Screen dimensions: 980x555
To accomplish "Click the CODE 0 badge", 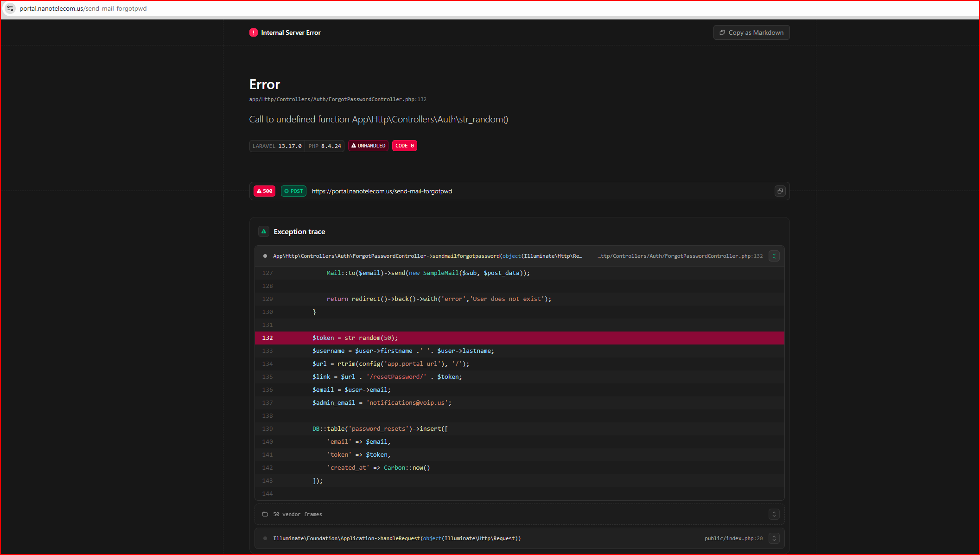I will [404, 146].
